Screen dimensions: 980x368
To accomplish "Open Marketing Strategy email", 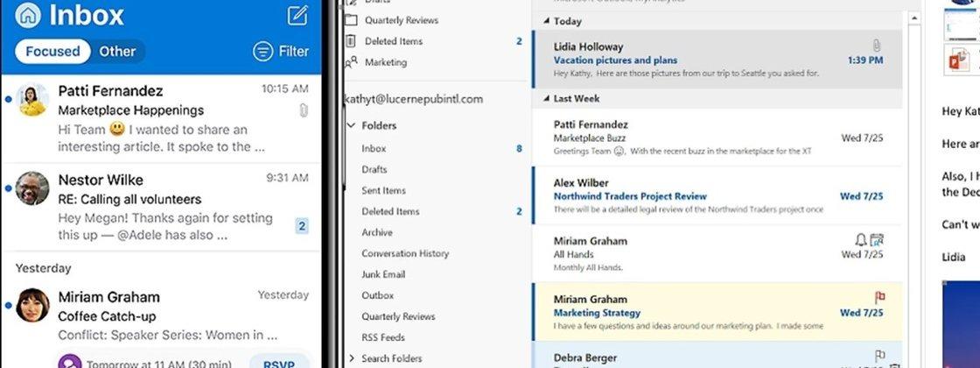I will pyautogui.click(x=717, y=312).
